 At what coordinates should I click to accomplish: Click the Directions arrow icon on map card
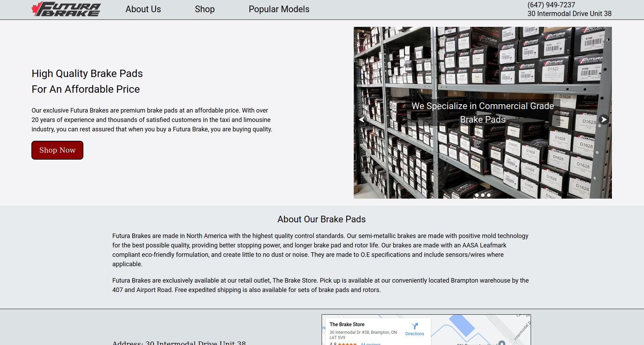414,326
